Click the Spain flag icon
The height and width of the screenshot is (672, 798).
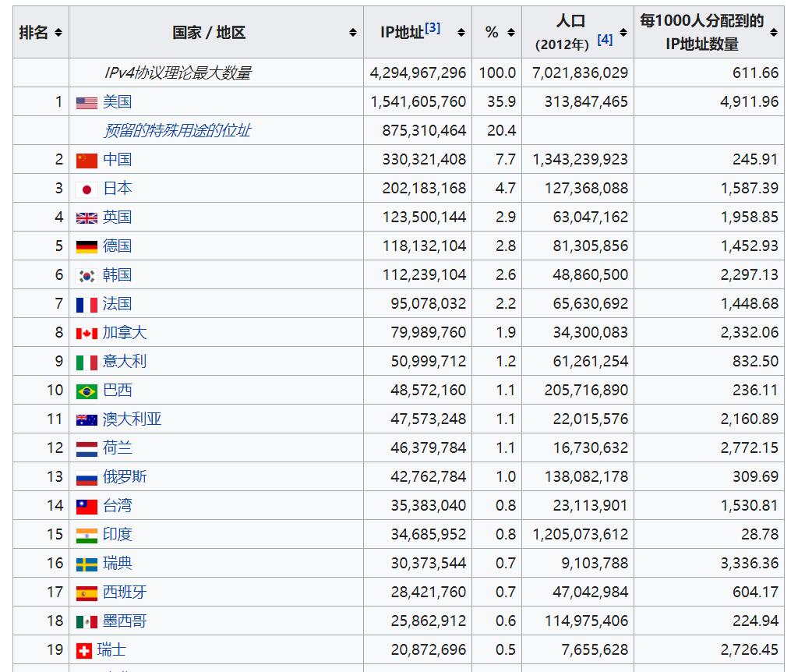(87, 593)
